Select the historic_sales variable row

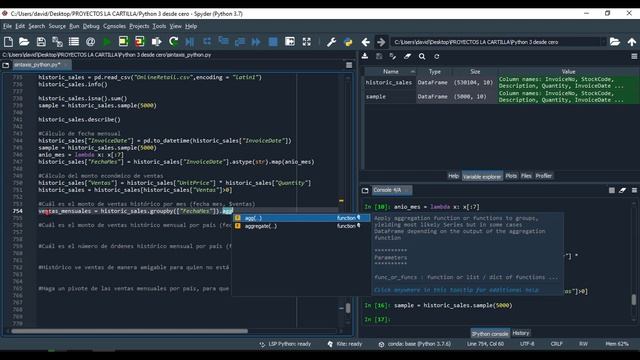click(x=502, y=82)
